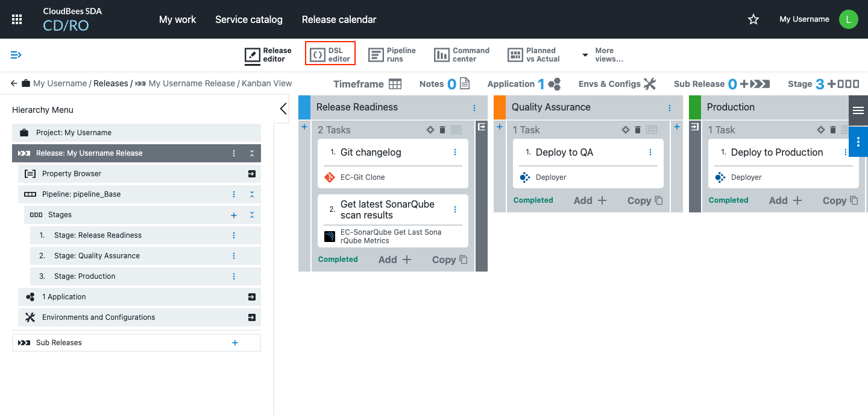The height and width of the screenshot is (417, 868).
Task: Open Service catalog
Action: (x=249, y=19)
